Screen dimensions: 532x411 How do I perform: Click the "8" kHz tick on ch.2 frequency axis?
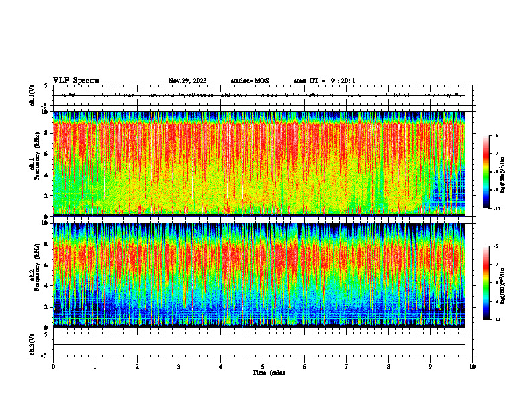click(47, 244)
